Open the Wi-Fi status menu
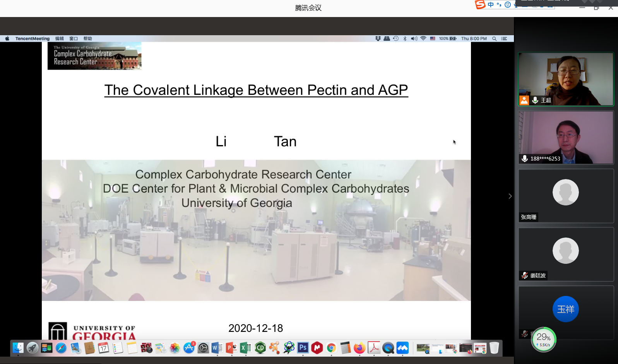 (423, 39)
